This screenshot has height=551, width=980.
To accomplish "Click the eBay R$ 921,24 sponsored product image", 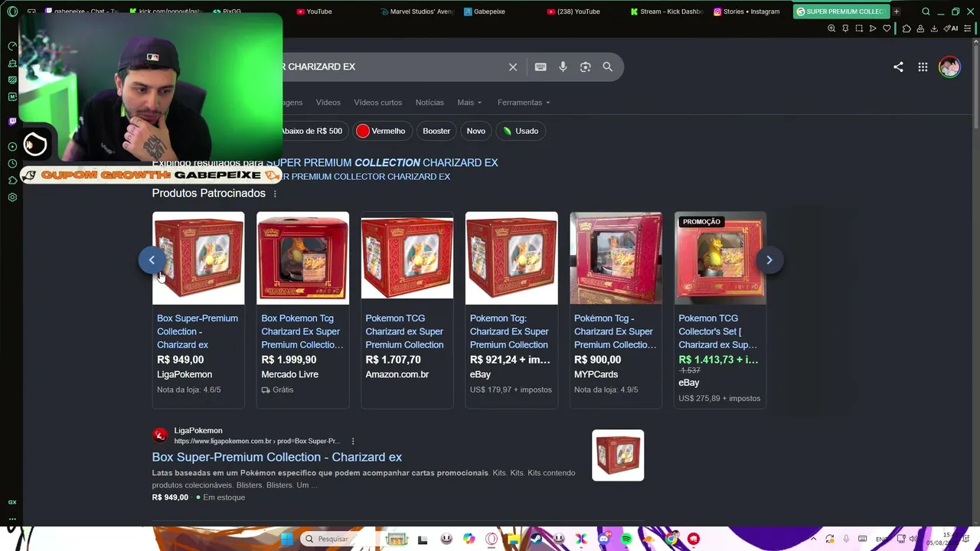I will click(511, 258).
